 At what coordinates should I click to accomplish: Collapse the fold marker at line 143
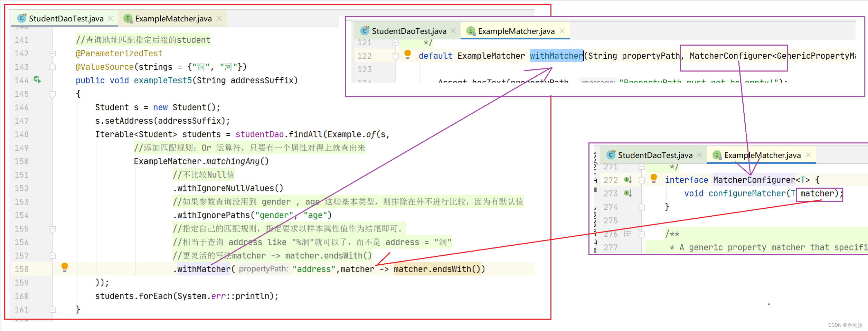(53, 67)
